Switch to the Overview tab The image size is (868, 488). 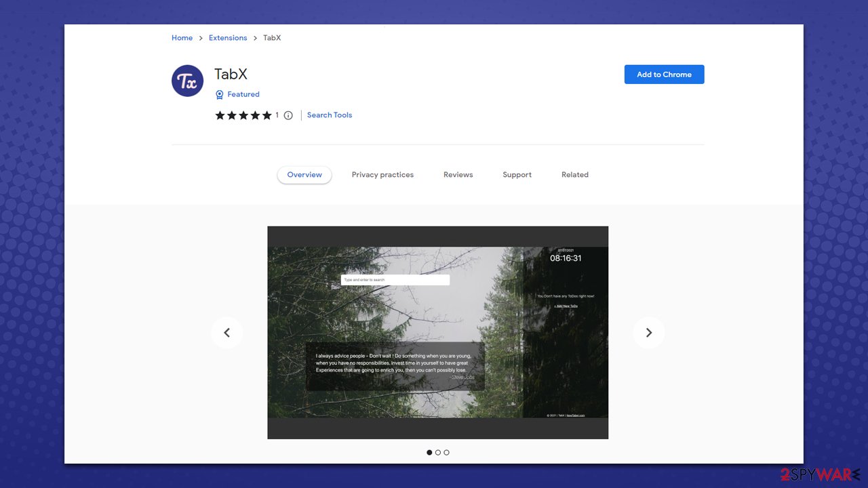(304, 175)
